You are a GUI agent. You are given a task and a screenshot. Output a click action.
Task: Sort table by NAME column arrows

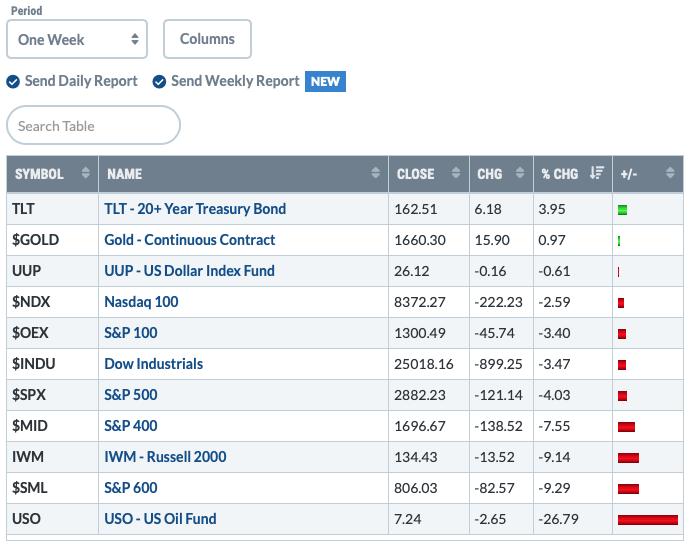point(375,172)
